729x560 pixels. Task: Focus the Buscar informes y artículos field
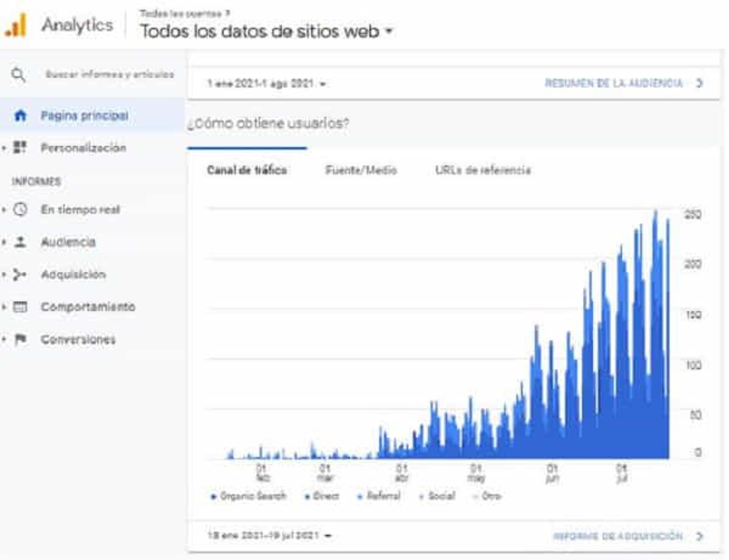(x=110, y=74)
